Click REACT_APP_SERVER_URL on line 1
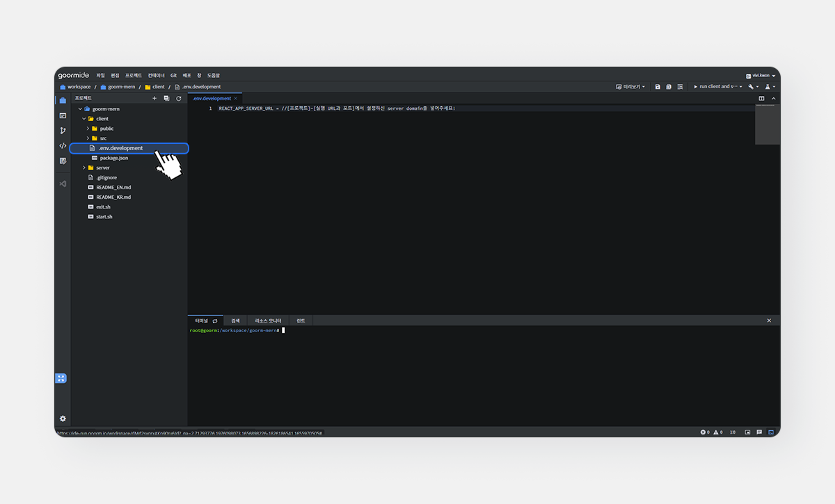Viewport: 835px width, 504px height. (x=246, y=108)
